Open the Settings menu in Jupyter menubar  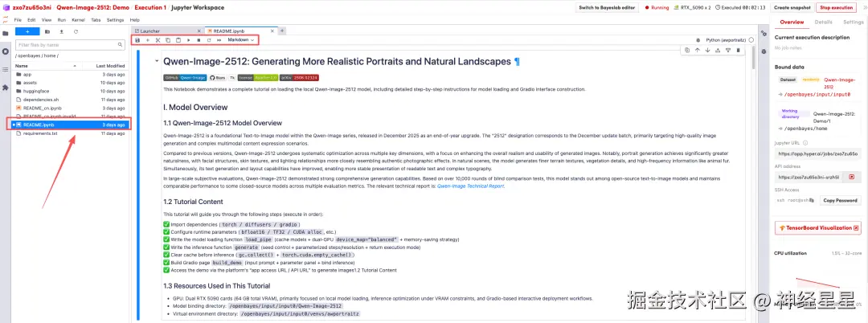tap(115, 20)
